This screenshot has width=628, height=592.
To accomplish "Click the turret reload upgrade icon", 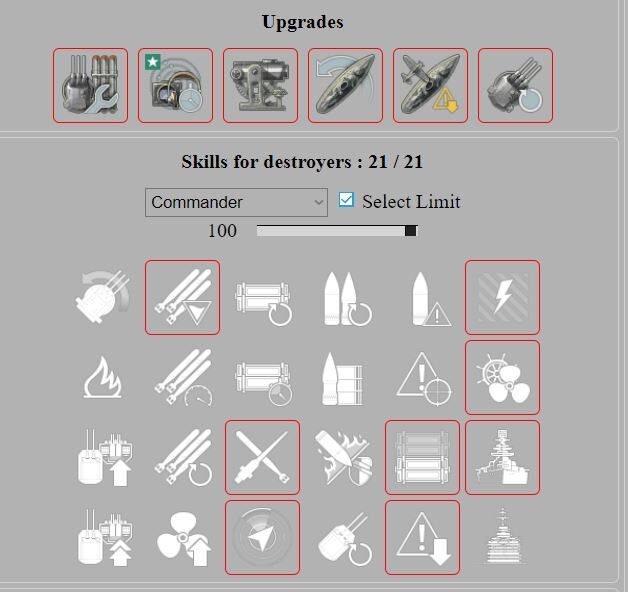I will (515, 85).
